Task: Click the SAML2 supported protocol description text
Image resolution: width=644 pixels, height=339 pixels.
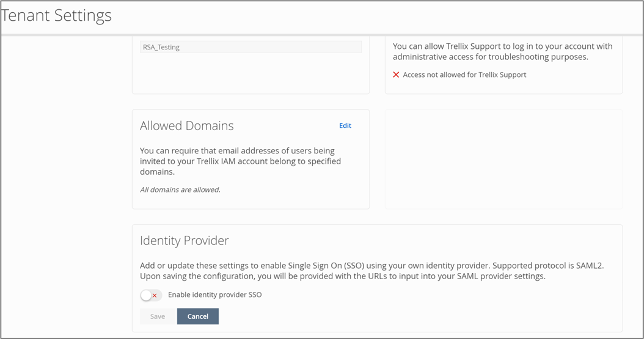Action: point(371,271)
